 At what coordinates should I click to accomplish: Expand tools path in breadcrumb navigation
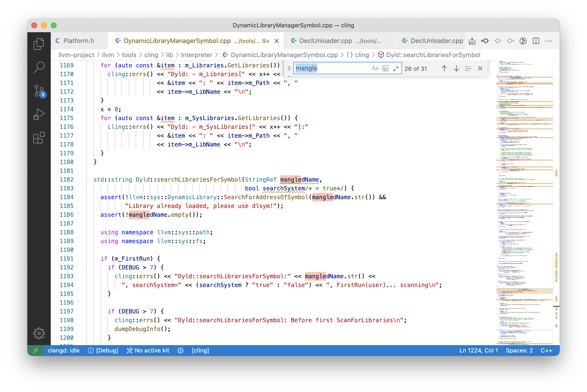[x=129, y=54]
